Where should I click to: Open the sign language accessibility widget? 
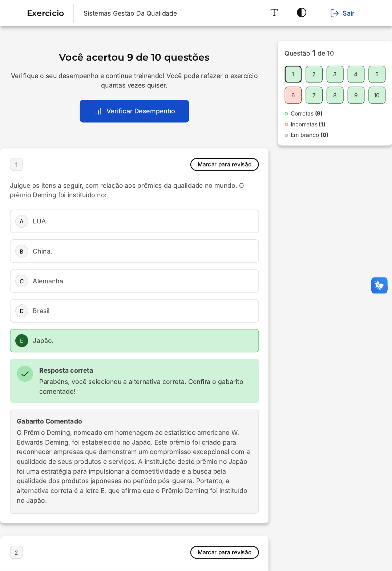[379, 285]
